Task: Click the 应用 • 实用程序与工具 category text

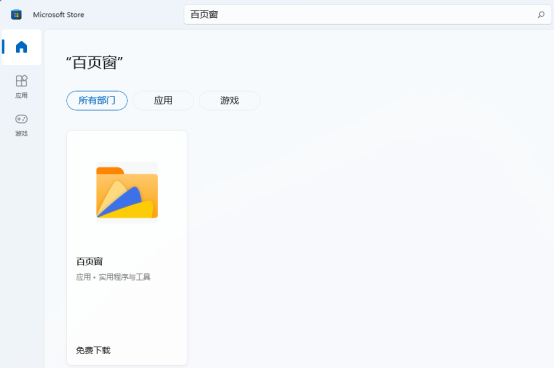Action: pos(113,277)
